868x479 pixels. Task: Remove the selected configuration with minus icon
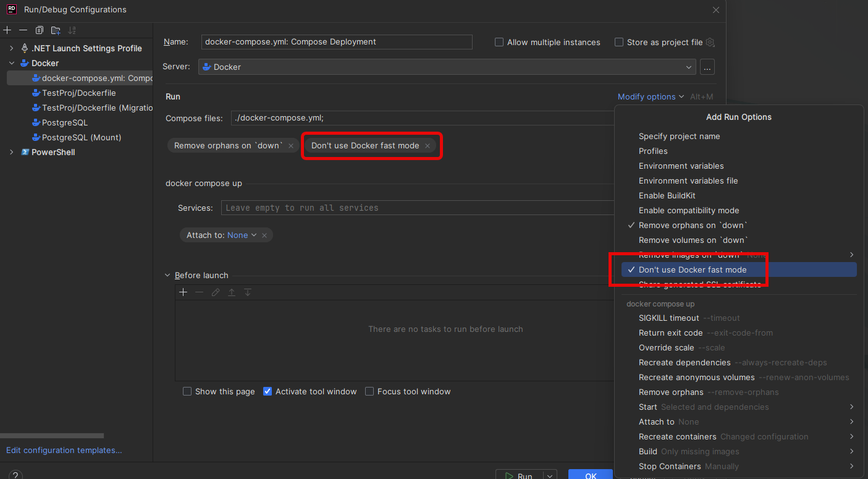tap(23, 30)
